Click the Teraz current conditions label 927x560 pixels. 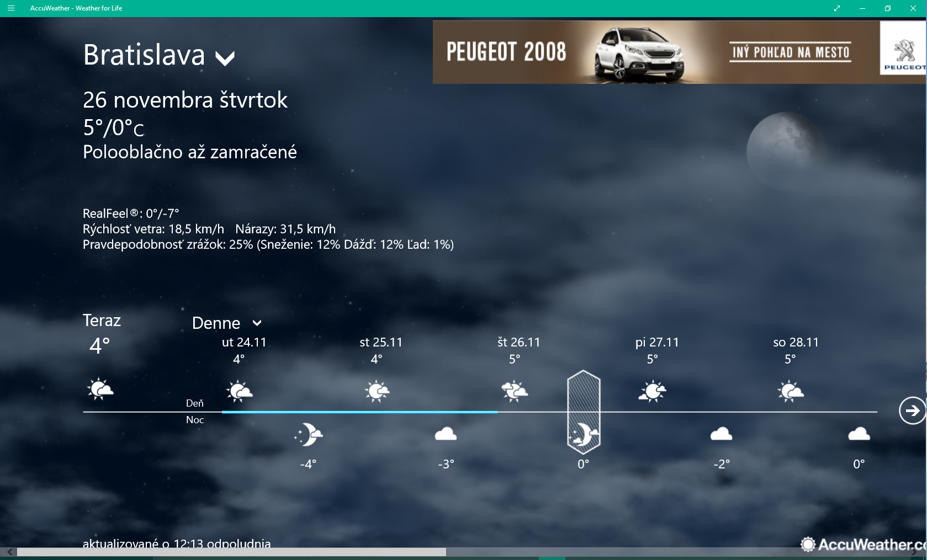coord(102,321)
